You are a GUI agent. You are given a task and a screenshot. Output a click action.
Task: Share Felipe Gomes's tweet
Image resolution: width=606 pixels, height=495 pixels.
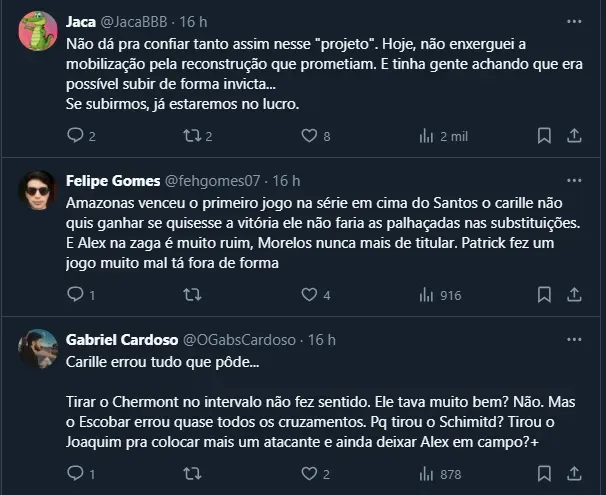[575, 295]
